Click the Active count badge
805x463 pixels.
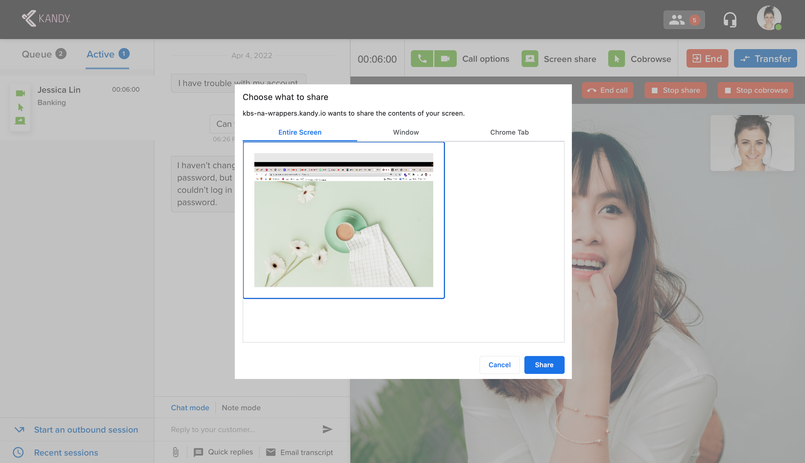124,53
